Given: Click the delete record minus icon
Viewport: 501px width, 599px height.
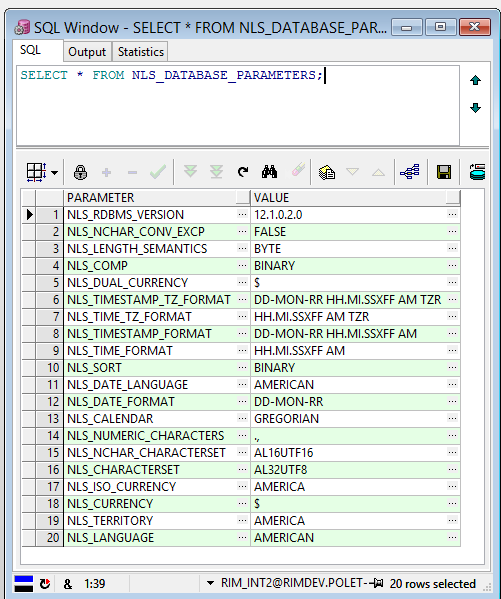Looking at the screenshot, I should [x=132, y=173].
